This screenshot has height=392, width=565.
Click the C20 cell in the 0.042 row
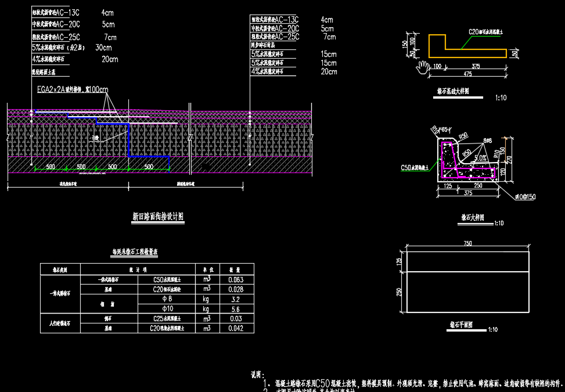[x=167, y=328]
